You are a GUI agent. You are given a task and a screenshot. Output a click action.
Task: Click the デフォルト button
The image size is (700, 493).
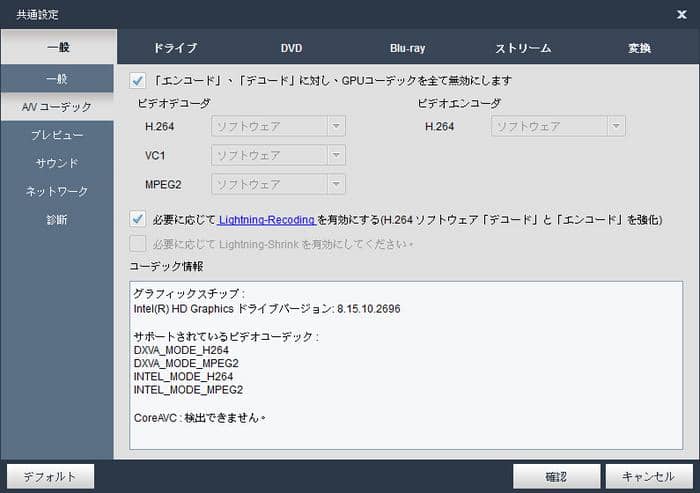click(x=50, y=476)
